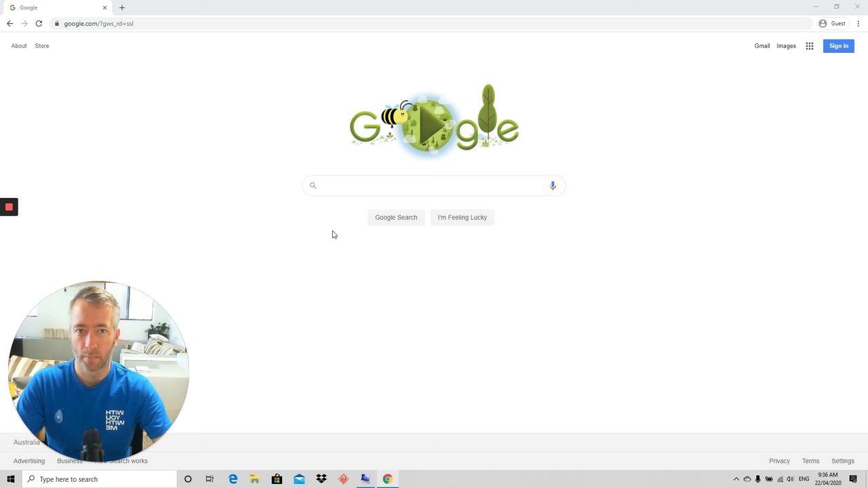Close the Google tab
Viewport: 868px width, 488px height.
click(x=104, y=7)
